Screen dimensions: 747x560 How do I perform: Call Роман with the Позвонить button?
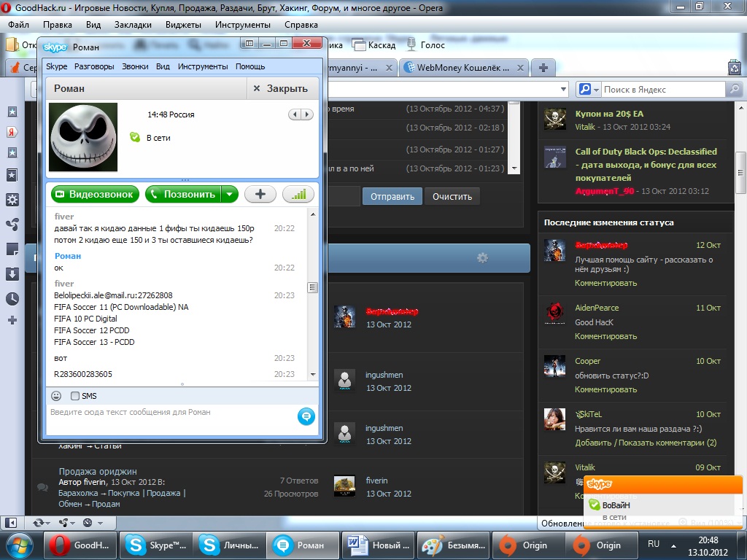[x=183, y=194]
